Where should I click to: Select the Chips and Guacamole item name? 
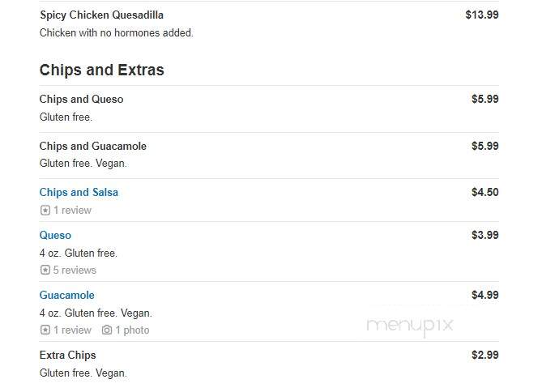(92, 146)
